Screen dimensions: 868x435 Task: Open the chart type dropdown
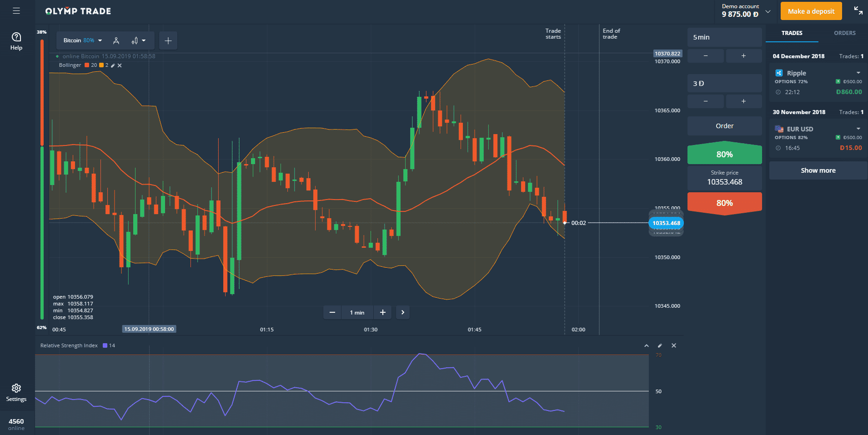[138, 40]
